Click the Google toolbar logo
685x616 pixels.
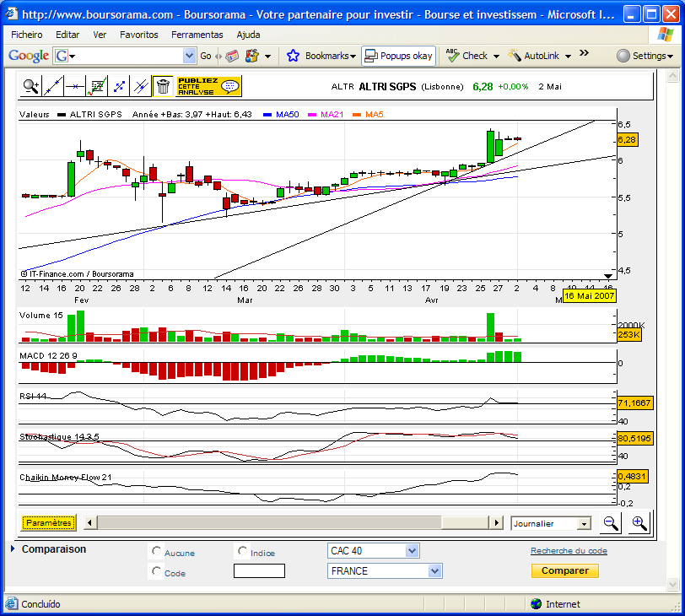click(29, 56)
